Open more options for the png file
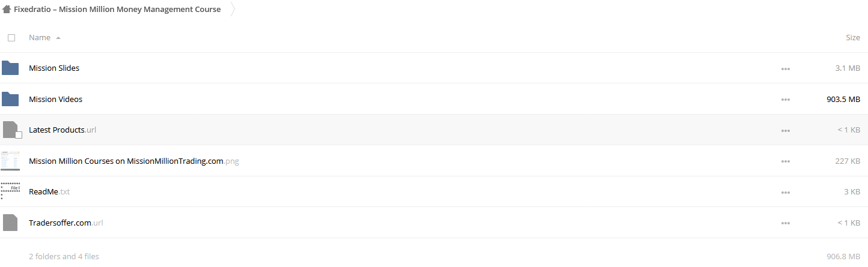The image size is (868, 267). pos(785,161)
